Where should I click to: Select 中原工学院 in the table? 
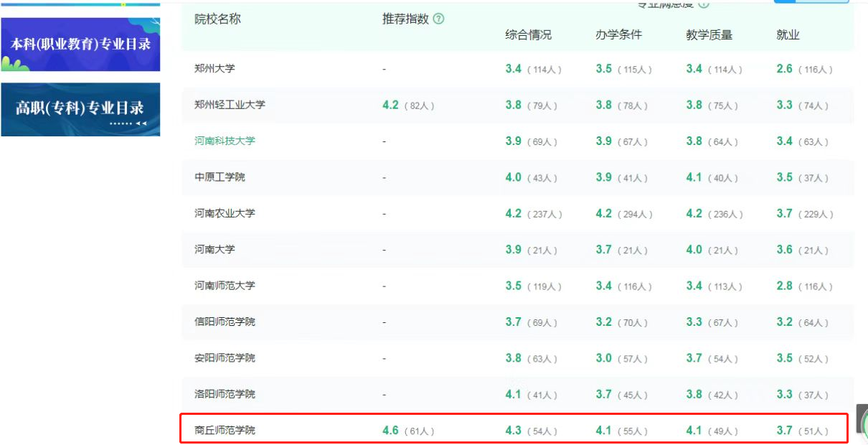(x=220, y=177)
